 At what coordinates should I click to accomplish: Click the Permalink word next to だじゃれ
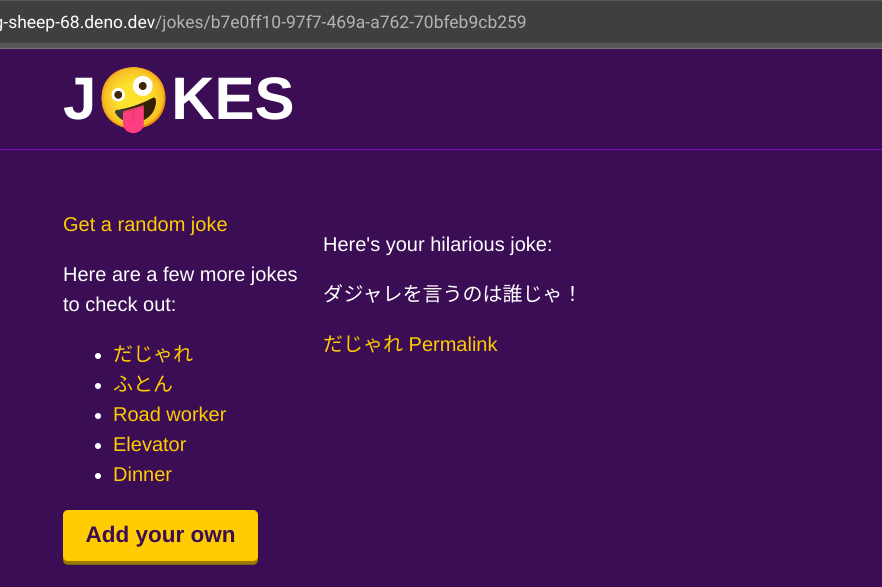click(453, 344)
